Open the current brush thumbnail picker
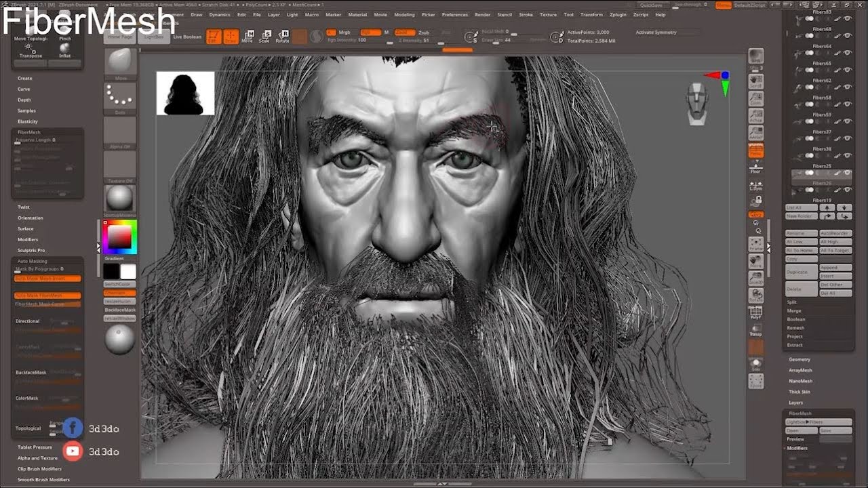Viewport: 868px width, 488px height. 120,64
